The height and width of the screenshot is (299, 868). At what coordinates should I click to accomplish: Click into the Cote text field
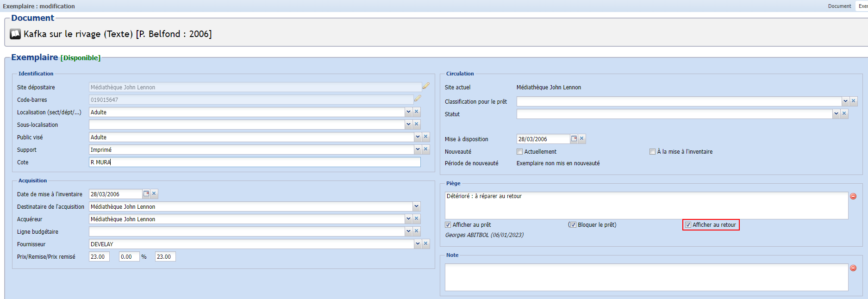tap(255, 162)
